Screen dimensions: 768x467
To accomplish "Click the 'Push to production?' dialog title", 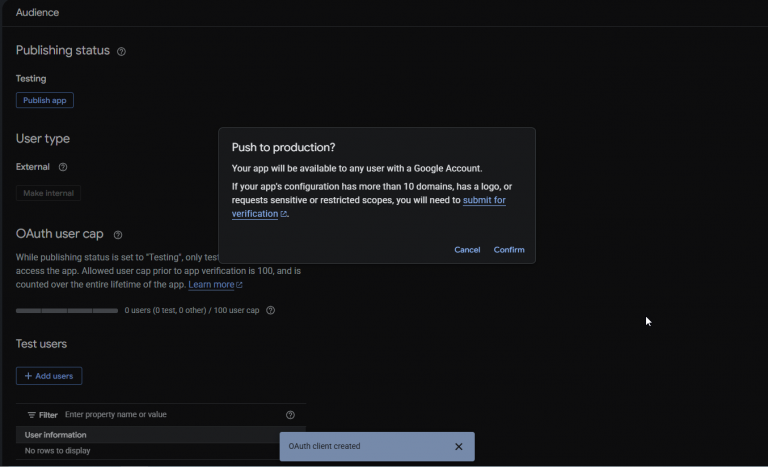I will tap(283, 147).
